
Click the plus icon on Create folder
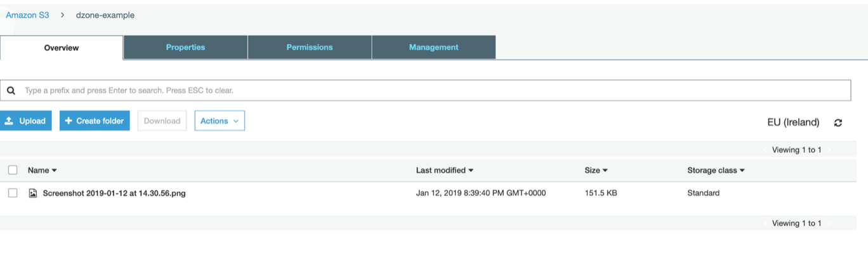tap(69, 121)
